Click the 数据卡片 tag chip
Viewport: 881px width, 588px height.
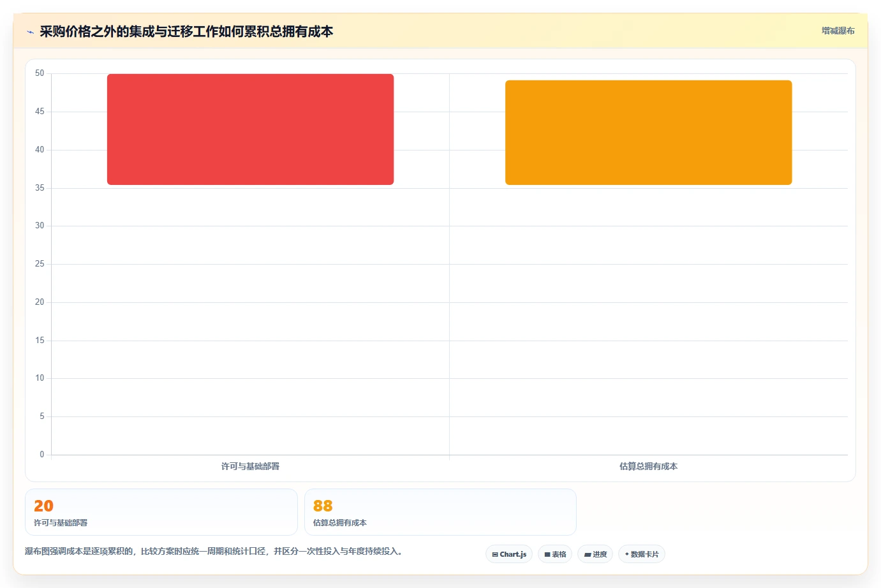[x=642, y=554]
